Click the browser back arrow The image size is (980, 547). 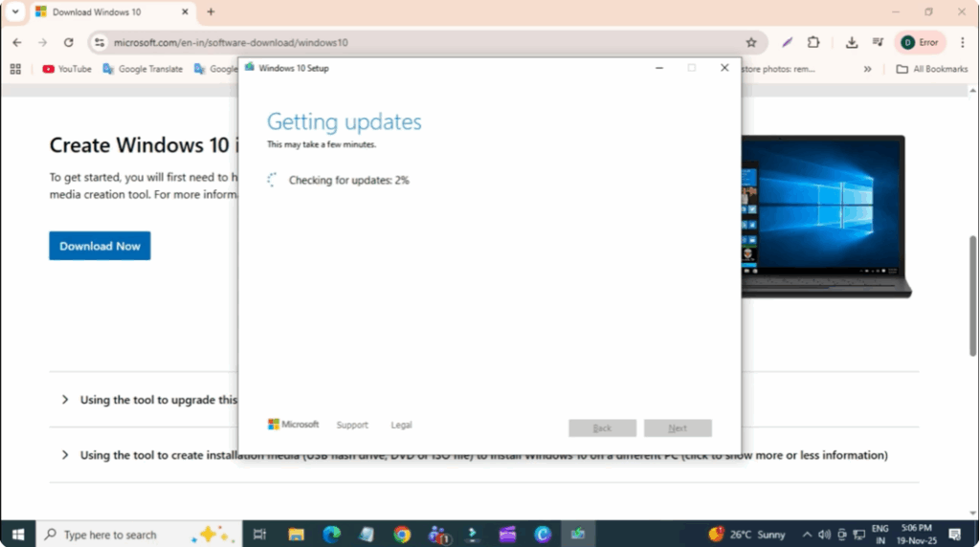click(x=16, y=42)
